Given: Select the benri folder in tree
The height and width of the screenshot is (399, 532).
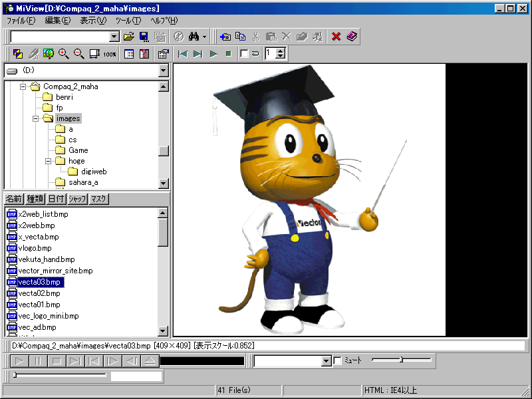Looking at the screenshot, I should [x=64, y=97].
